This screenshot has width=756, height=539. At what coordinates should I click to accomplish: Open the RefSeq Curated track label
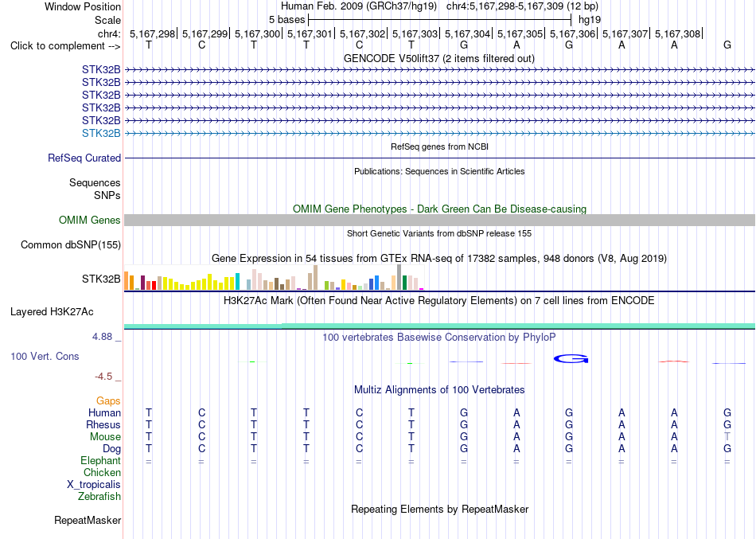coord(84,158)
